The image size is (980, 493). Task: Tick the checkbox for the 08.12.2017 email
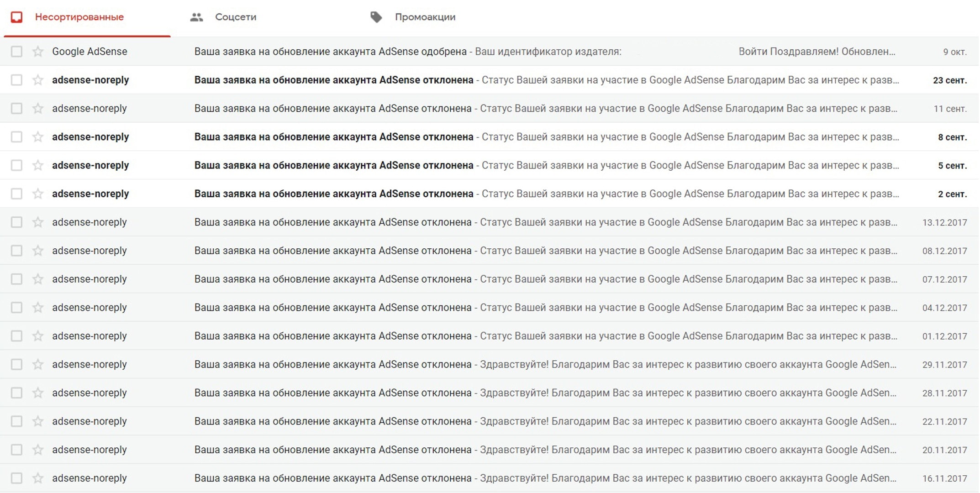16,251
